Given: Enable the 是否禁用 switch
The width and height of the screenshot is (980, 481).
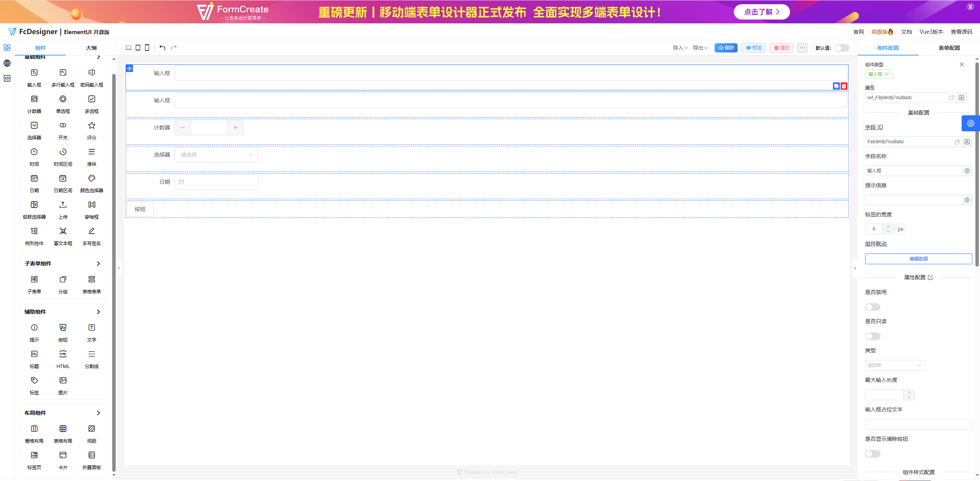Looking at the screenshot, I should coord(872,307).
